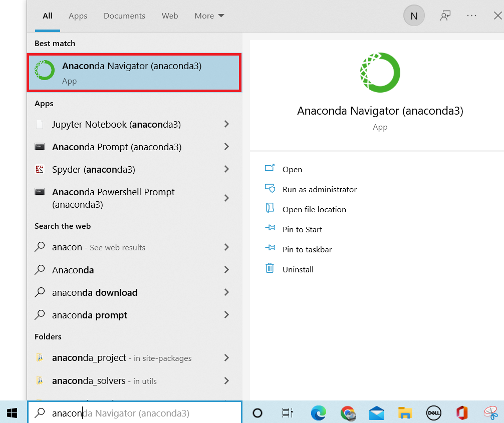The width and height of the screenshot is (504, 423).
Task: Switch to the Apps tab
Action: pos(78,16)
